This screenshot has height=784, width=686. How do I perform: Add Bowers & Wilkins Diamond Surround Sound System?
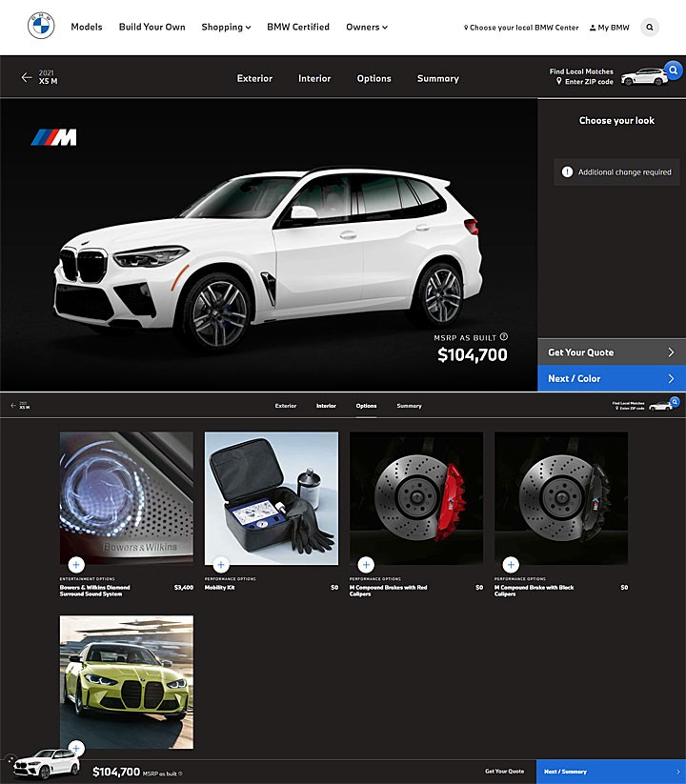coord(76,565)
